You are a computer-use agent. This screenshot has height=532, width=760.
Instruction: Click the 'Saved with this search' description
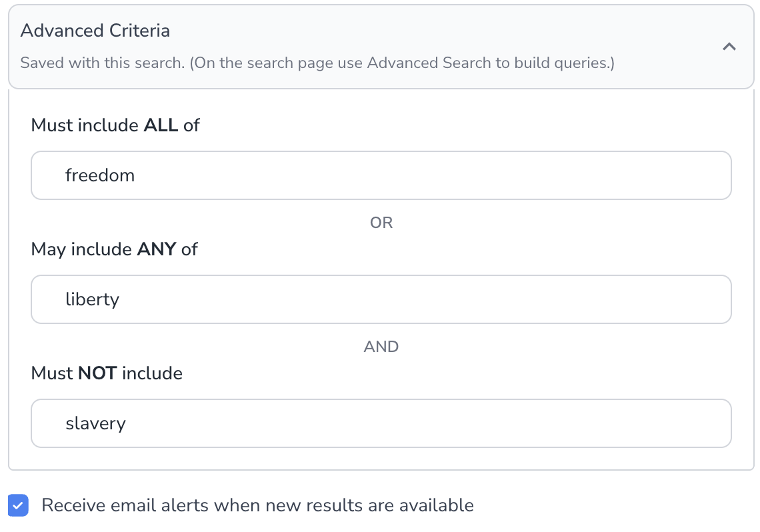click(317, 63)
